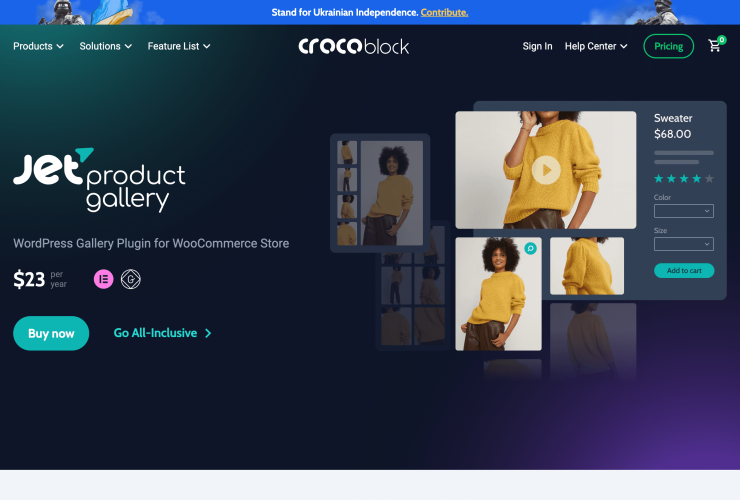740x500 pixels.
Task: Click the star rating row
Action: [x=684, y=178]
